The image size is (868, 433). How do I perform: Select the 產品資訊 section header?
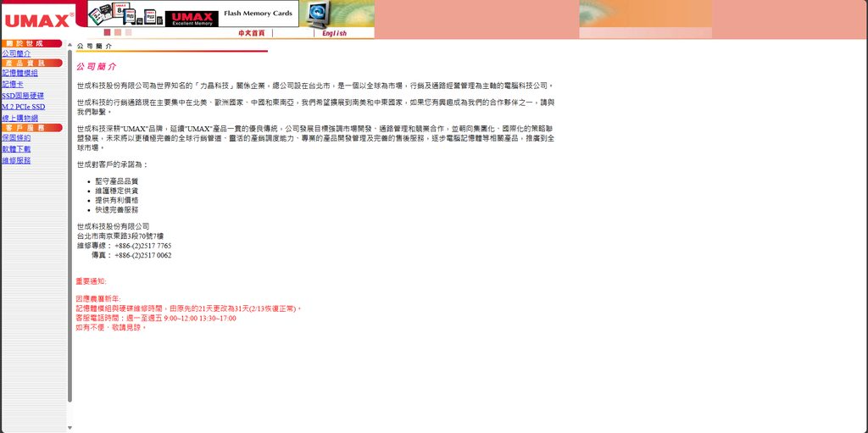tap(31, 63)
